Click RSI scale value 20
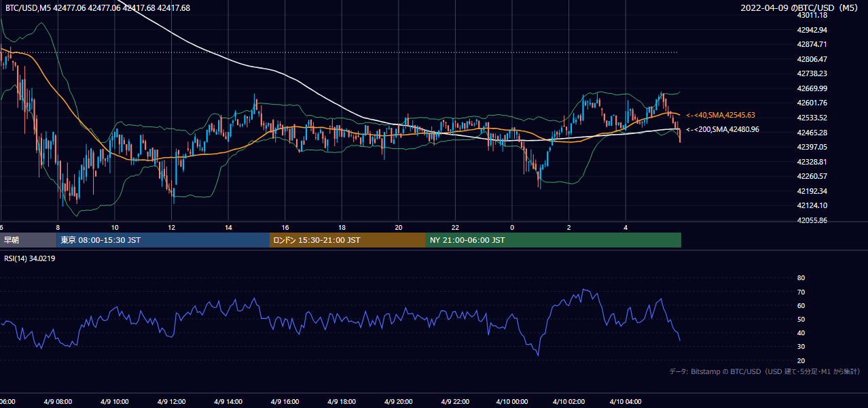Image resolution: width=868 pixels, height=408 pixels. pos(801,360)
